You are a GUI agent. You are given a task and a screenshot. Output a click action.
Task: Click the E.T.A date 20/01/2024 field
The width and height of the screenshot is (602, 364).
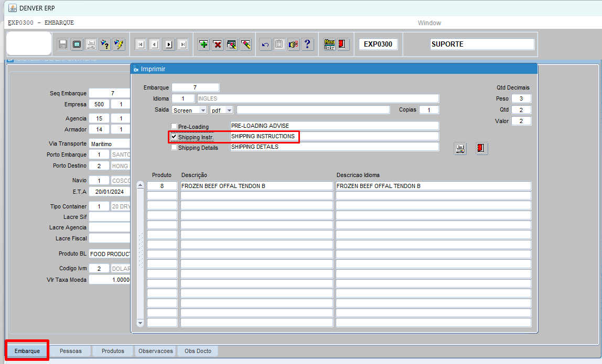click(110, 192)
